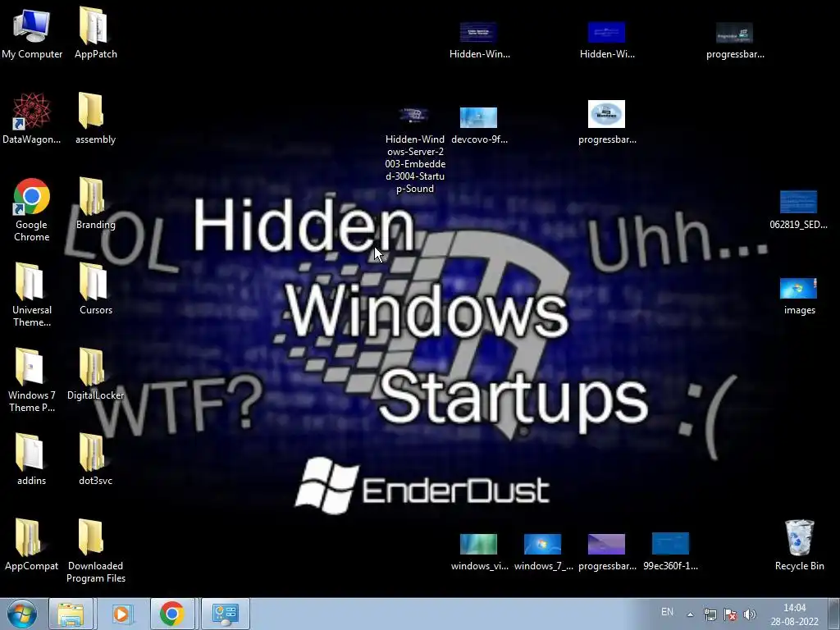Select Hidden-Windows-Server-2003 Startup-Sound file
Viewport: 840px width, 630px height.
[414, 150]
